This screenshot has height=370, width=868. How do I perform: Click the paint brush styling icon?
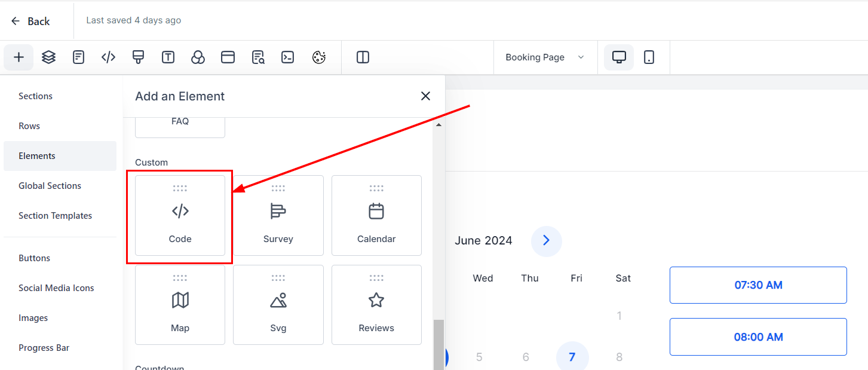click(x=138, y=57)
